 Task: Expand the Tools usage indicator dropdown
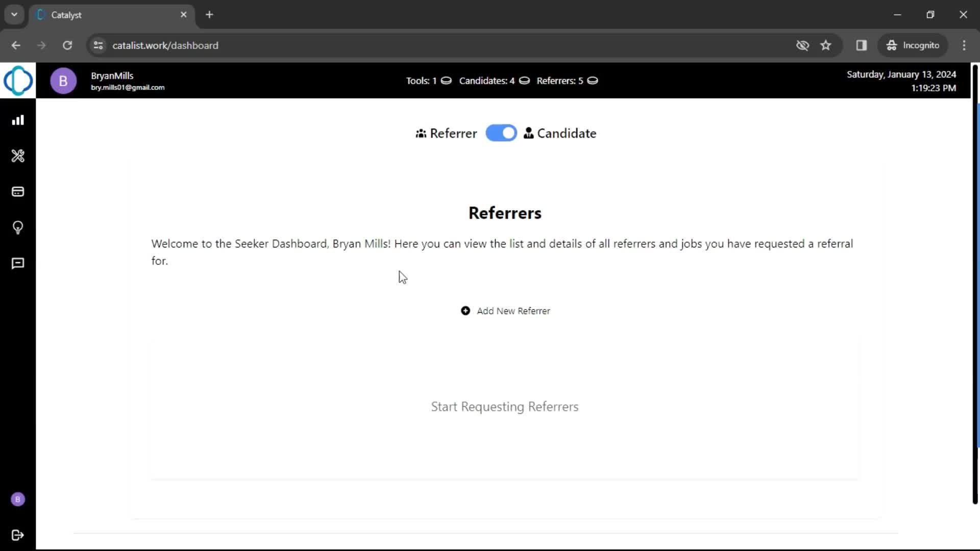pyautogui.click(x=446, y=80)
